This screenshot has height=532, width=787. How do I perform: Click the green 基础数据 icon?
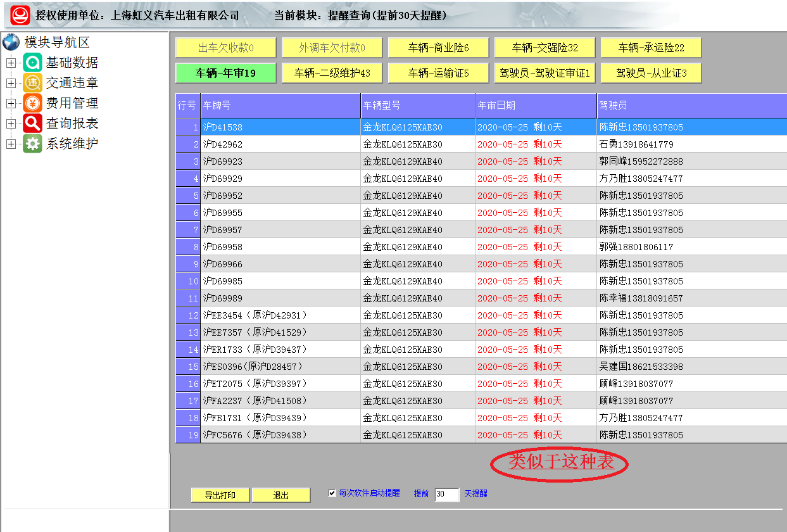tap(32, 63)
